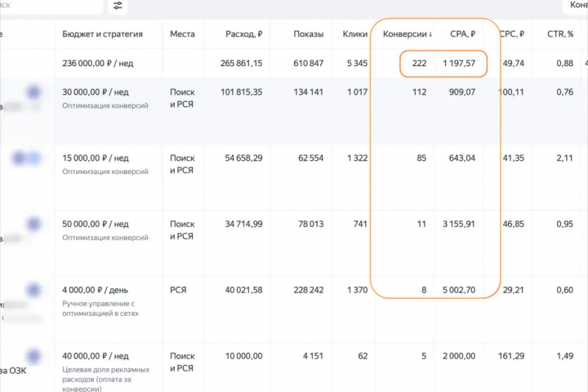This screenshot has width=588, height=392.
Task: Select spend value 101 815,35
Action: 241,92
